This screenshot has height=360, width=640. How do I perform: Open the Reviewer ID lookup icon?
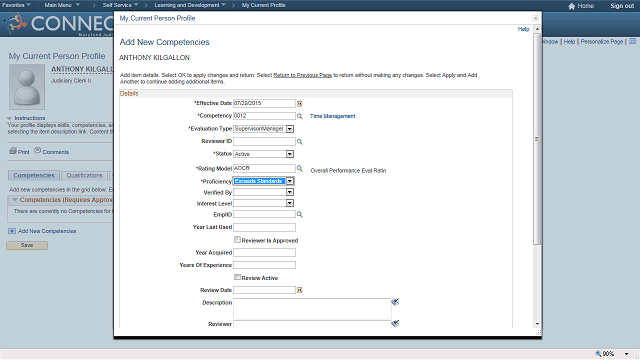tap(300, 142)
